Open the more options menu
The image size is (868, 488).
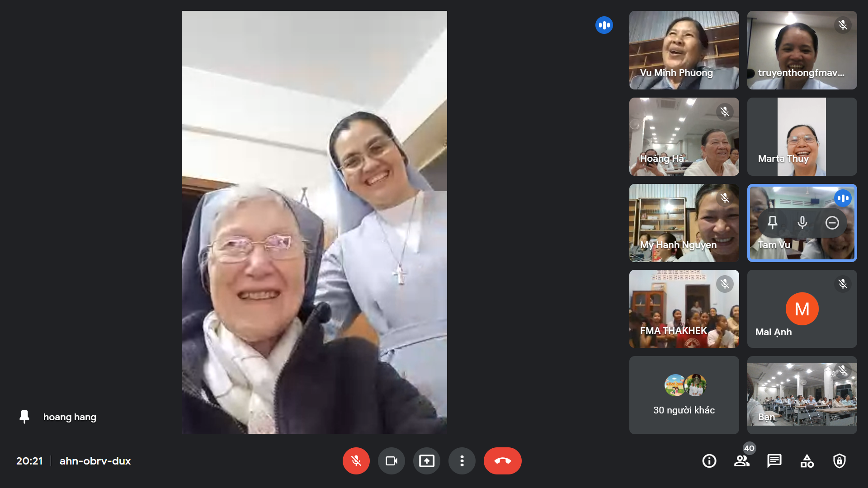[x=462, y=461]
